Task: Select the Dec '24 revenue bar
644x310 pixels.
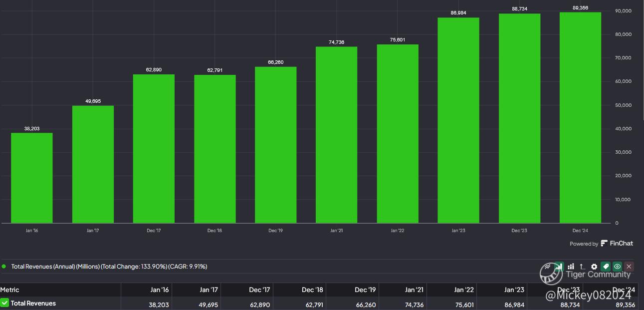Action: click(581, 117)
